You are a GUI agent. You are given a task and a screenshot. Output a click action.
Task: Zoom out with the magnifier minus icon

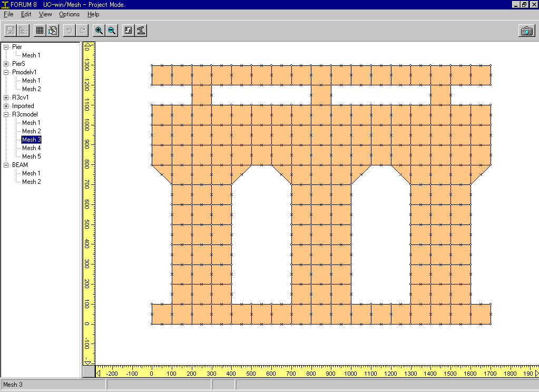112,31
